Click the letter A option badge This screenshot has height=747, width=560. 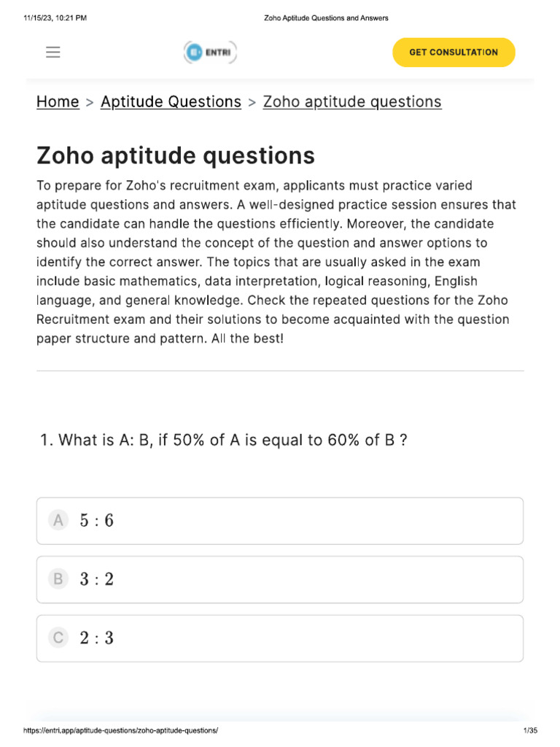[x=58, y=521]
